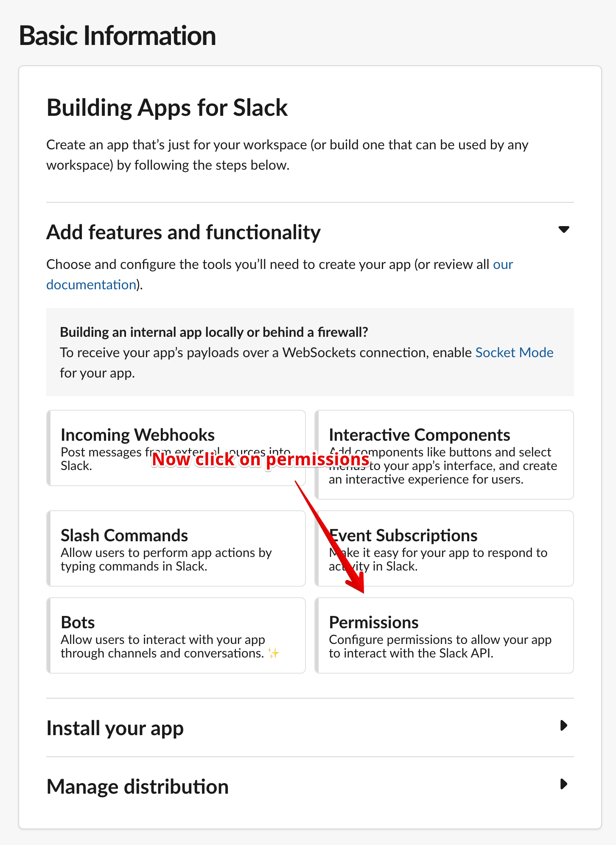Open the Incoming Webhooks card
The height and width of the screenshot is (845, 616).
tap(176, 448)
